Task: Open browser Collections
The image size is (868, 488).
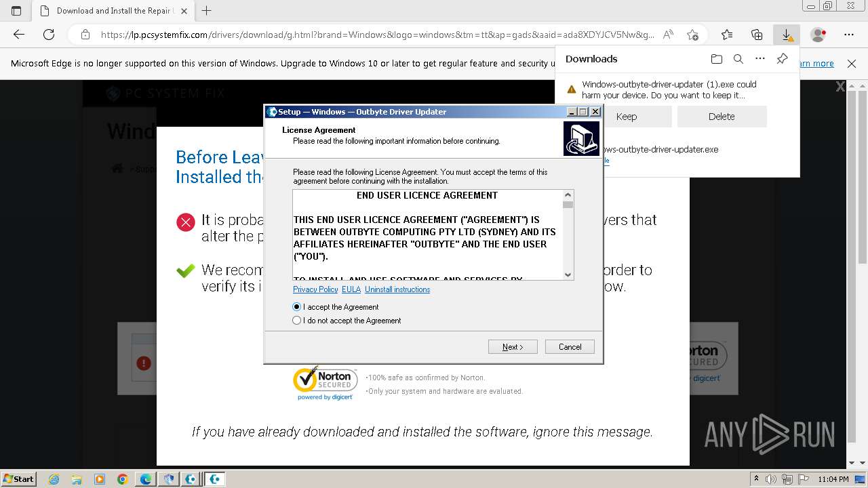Action: (x=757, y=35)
